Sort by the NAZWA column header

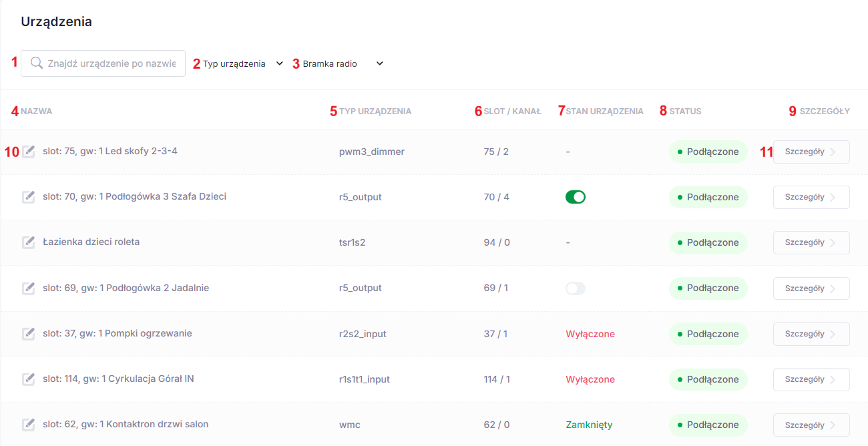(x=37, y=111)
